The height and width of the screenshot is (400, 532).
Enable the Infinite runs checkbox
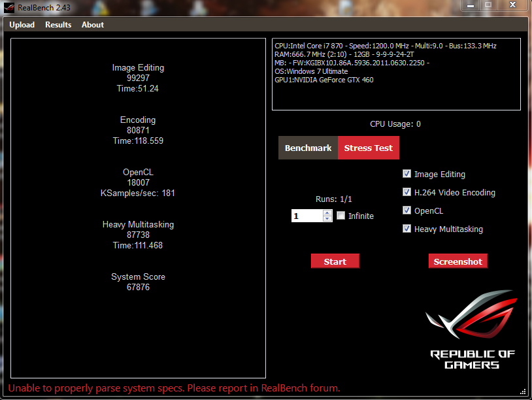pyautogui.click(x=341, y=216)
